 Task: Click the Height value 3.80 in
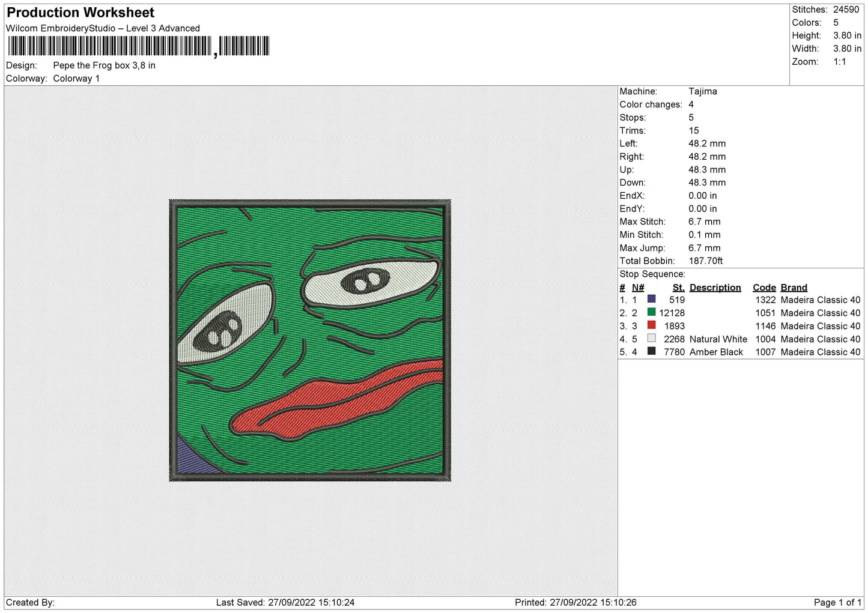847,35
